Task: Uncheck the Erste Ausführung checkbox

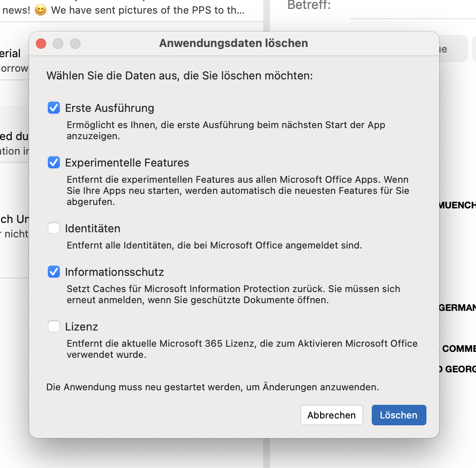Action: (x=54, y=108)
